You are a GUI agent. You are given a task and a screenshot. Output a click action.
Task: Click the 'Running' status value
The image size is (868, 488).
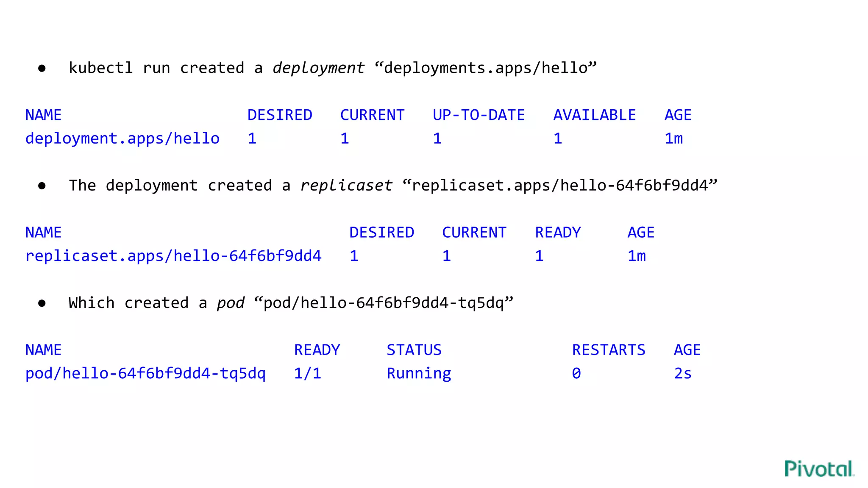(419, 374)
